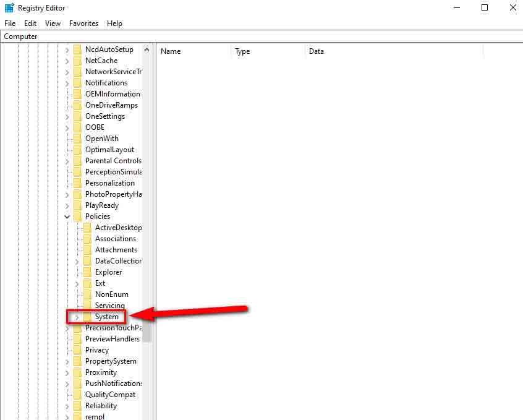
Task: Click the OneSettings folder icon
Action: click(x=77, y=116)
